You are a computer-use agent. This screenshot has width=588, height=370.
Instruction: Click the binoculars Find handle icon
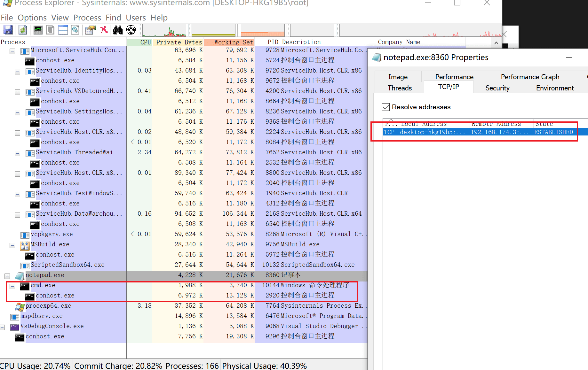click(118, 30)
